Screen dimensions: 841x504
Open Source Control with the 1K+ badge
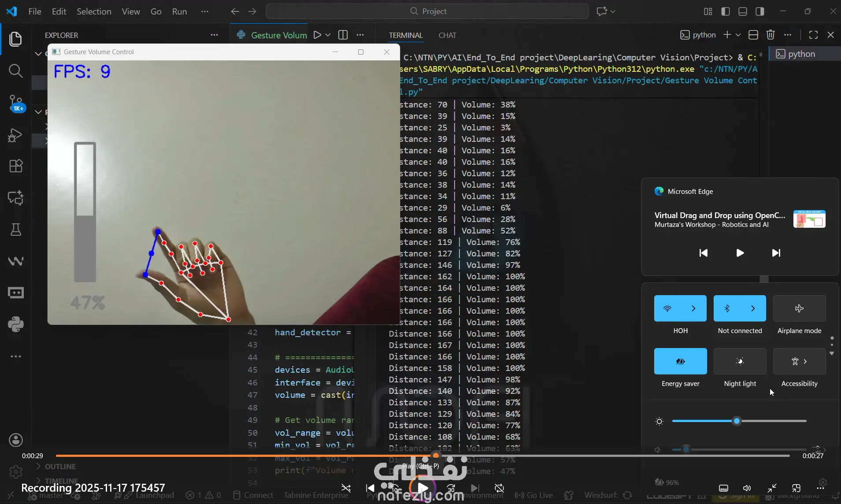pos(16,103)
